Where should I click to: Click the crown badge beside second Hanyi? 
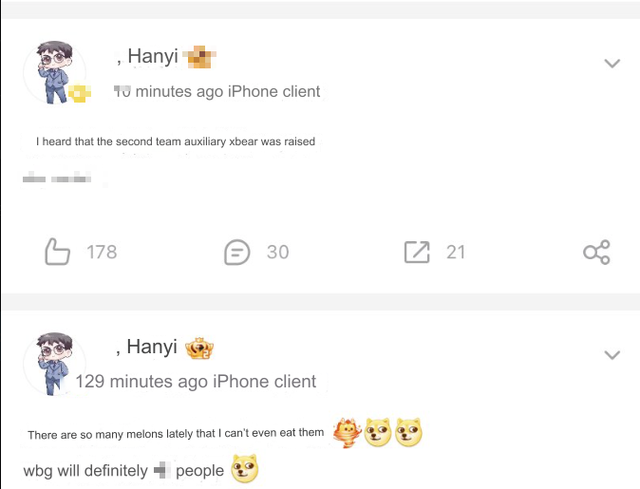(200, 348)
